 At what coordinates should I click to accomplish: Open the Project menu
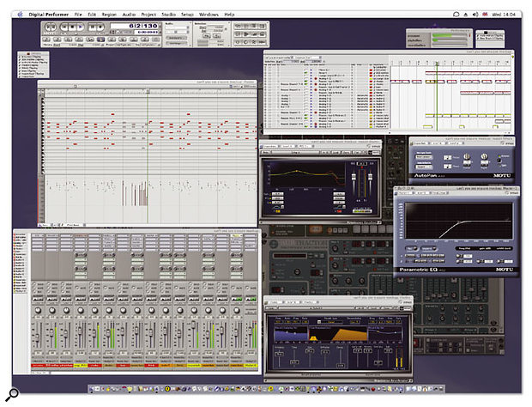click(148, 15)
